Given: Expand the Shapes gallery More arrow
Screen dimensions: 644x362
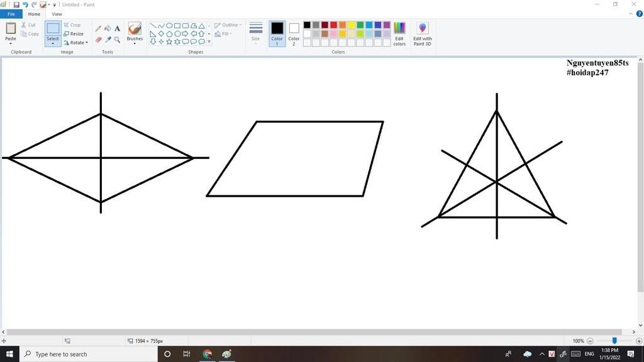Looking at the screenshot, I should (209, 41).
